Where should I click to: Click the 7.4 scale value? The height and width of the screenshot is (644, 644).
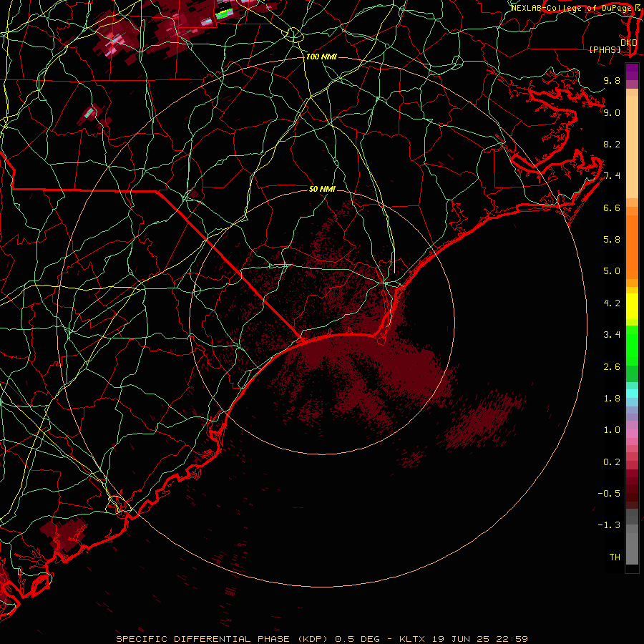pos(612,176)
